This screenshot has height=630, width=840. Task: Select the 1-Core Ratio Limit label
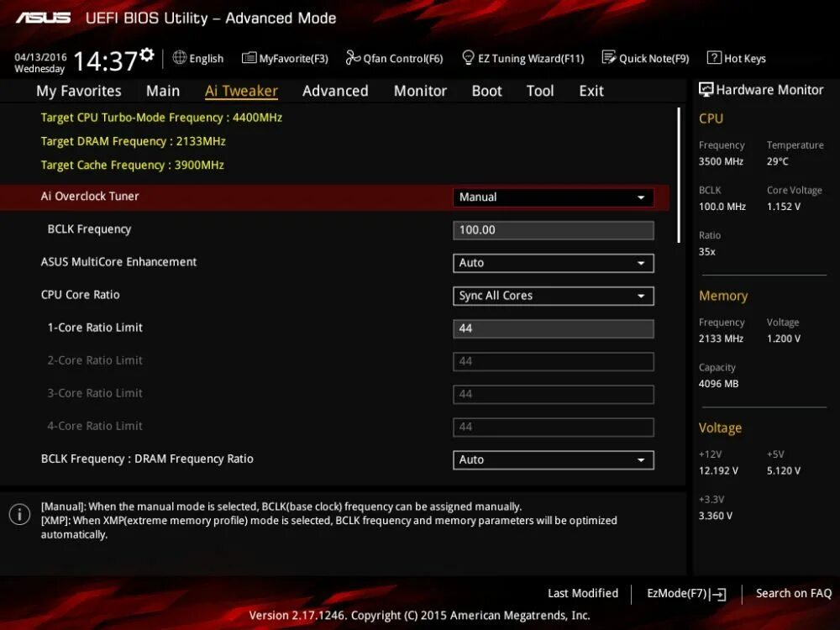point(95,328)
